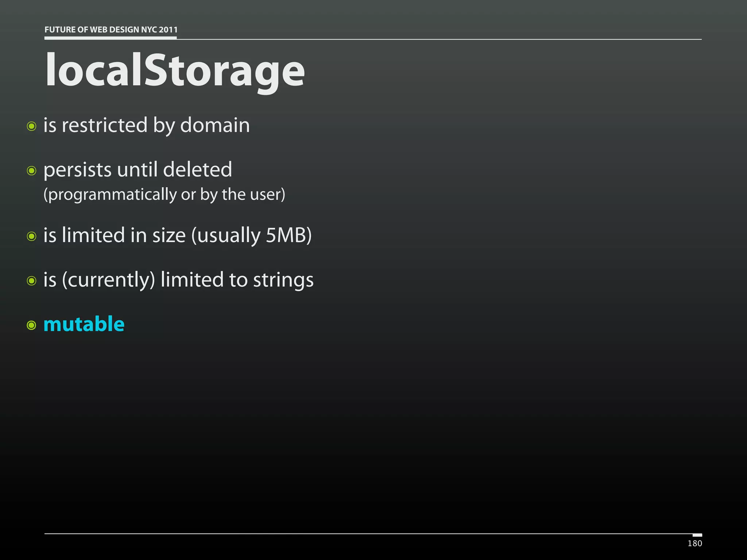Click the bullet icon beside "limited to strings"
This screenshot has height=560, width=747.
(32, 281)
